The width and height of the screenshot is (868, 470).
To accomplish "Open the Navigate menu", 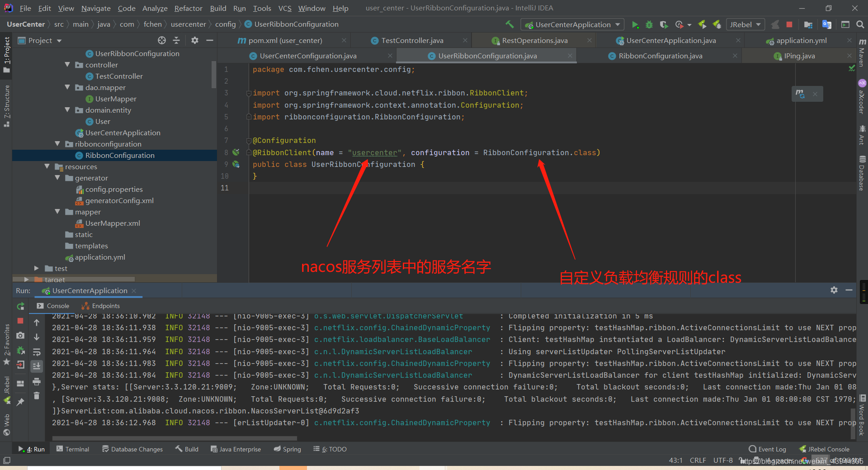I will coord(96,8).
